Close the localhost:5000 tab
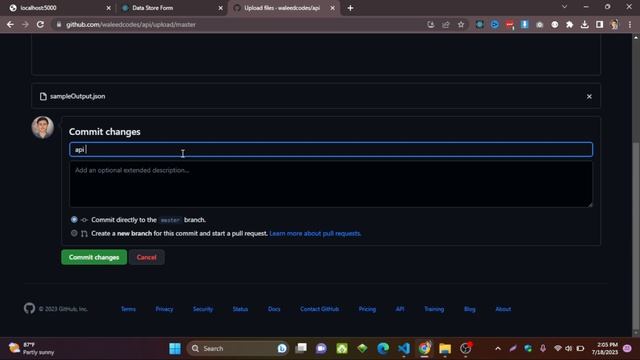This screenshot has width=640, height=360. (x=108, y=8)
